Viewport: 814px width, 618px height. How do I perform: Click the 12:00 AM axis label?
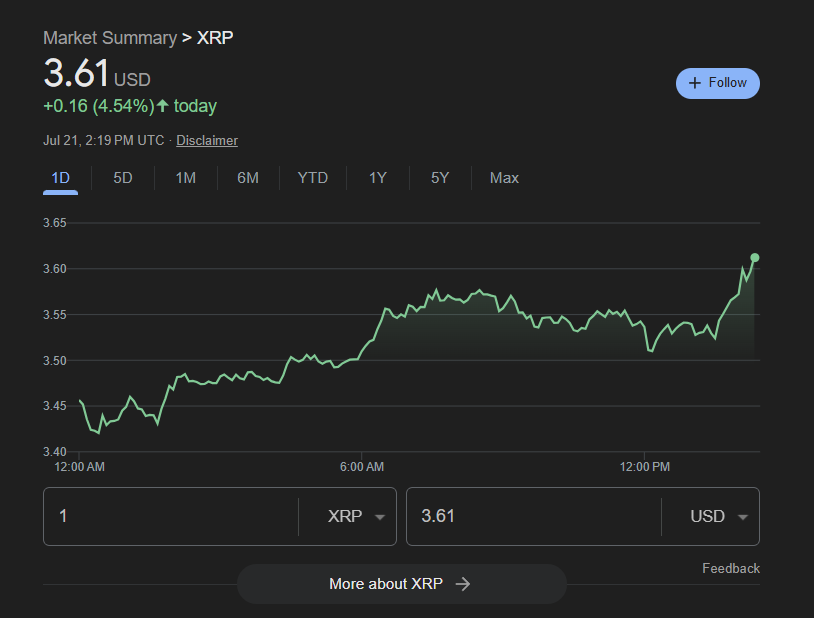(x=79, y=467)
